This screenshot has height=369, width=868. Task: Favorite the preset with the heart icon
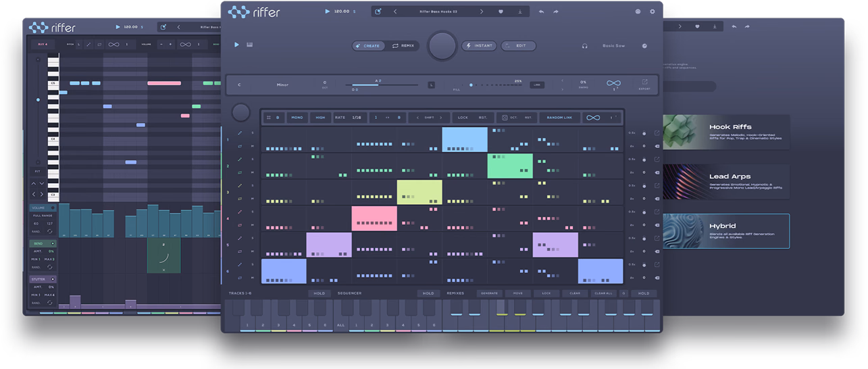501,11
